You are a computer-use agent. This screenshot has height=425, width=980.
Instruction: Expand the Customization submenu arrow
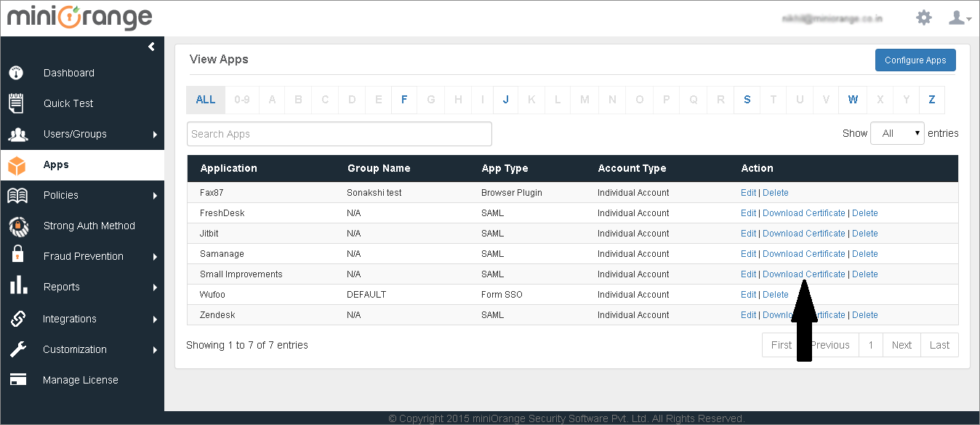pos(155,350)
